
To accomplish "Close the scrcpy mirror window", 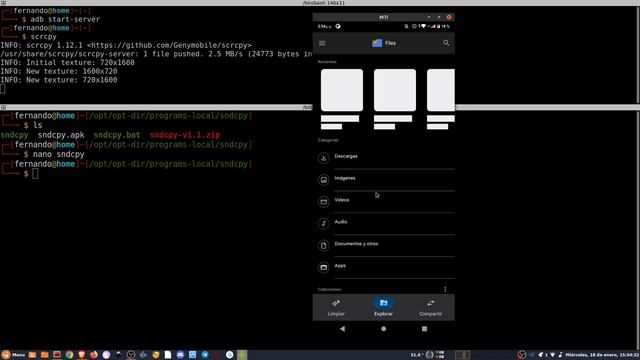I will coord(449,17).
